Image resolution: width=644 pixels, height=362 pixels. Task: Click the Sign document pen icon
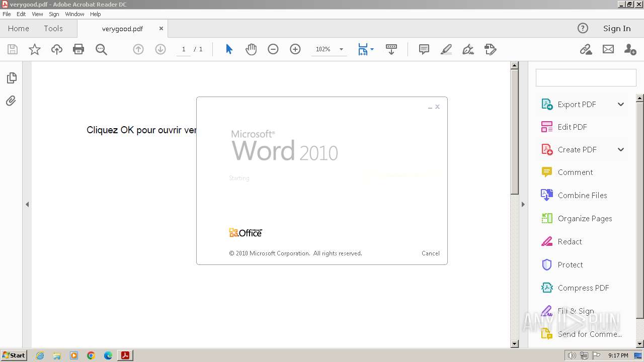coord(468,49)
